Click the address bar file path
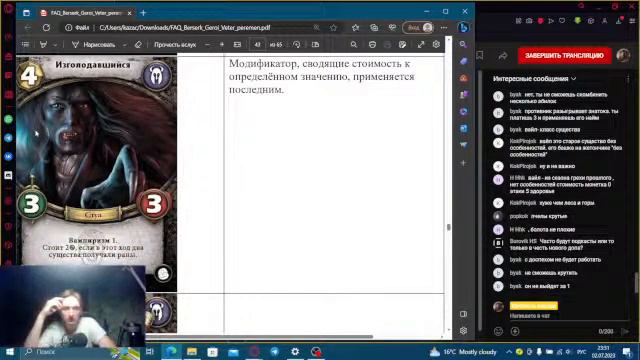640x360 pixels. tap(185, 28)
